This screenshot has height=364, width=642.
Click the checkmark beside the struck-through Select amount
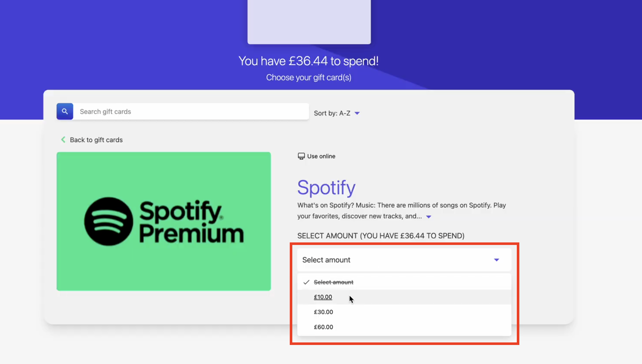click(307, 282)
